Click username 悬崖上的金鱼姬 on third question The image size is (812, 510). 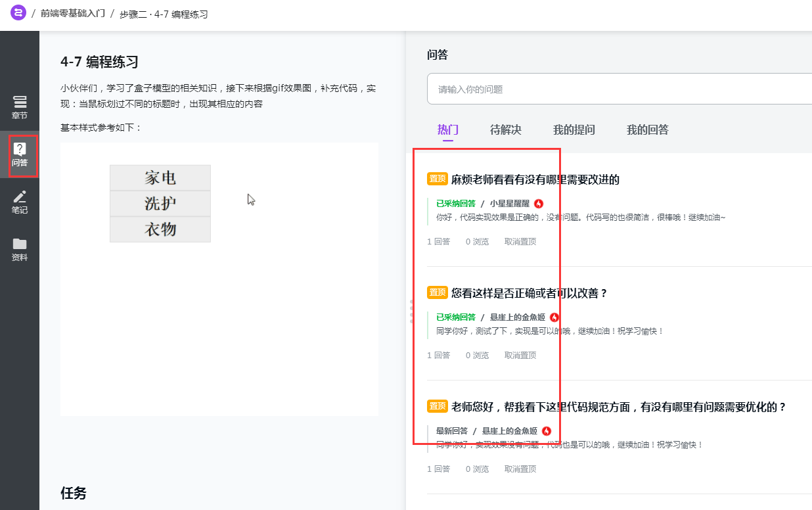pyautogui.click(x=511, y=431)
